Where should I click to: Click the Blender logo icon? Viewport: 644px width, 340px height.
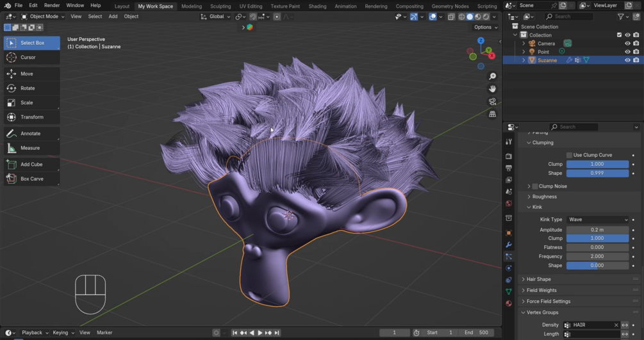(x=8, y=6)
